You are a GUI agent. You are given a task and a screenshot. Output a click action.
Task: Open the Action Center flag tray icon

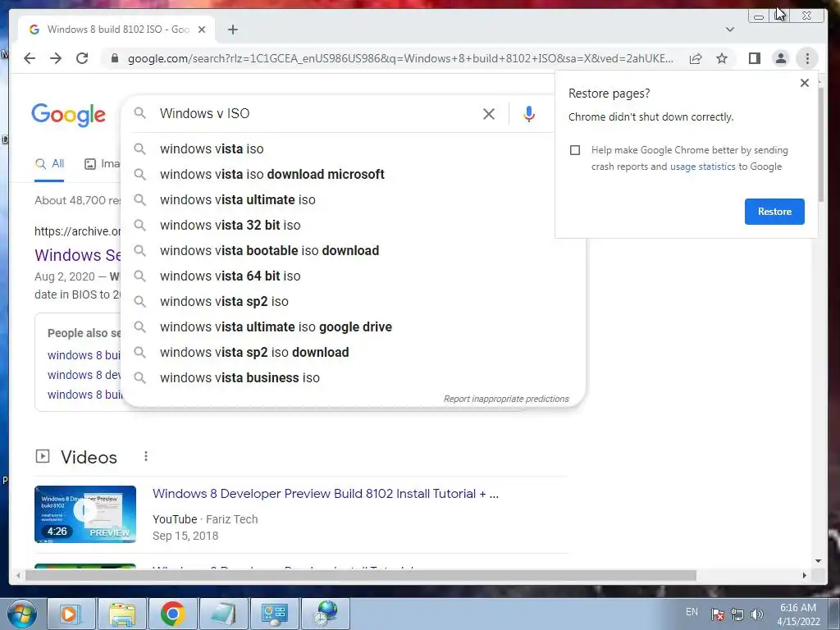tap(718, 614)
